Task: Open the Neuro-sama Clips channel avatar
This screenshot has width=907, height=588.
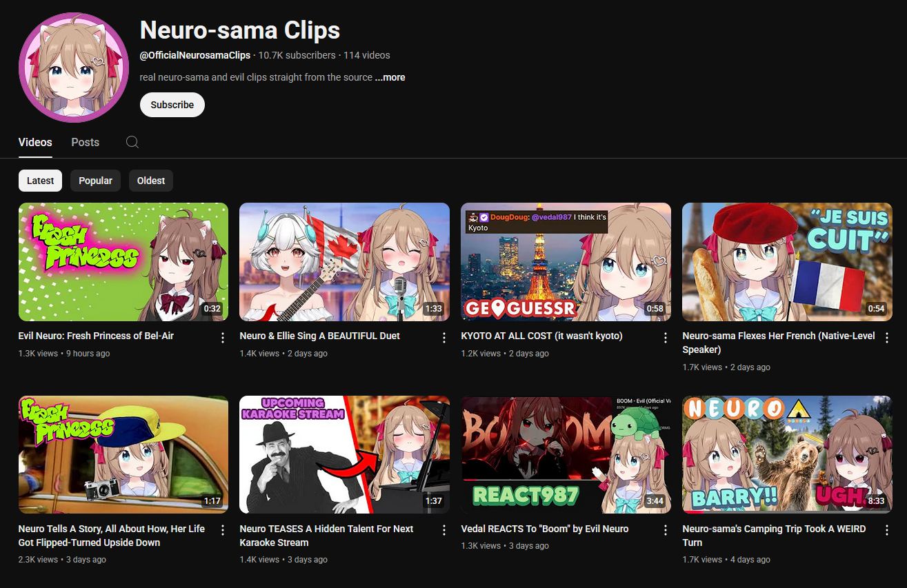Action: click(74, 68)
